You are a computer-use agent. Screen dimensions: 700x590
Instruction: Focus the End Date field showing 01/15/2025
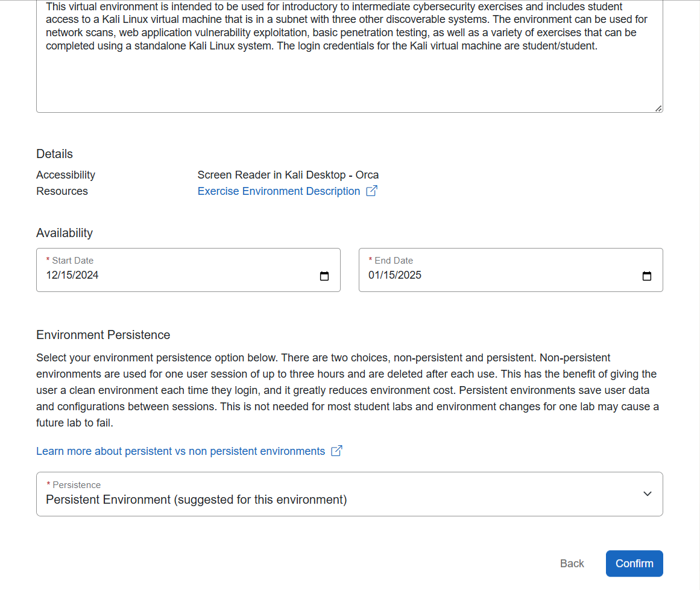[x=511, y=270]
